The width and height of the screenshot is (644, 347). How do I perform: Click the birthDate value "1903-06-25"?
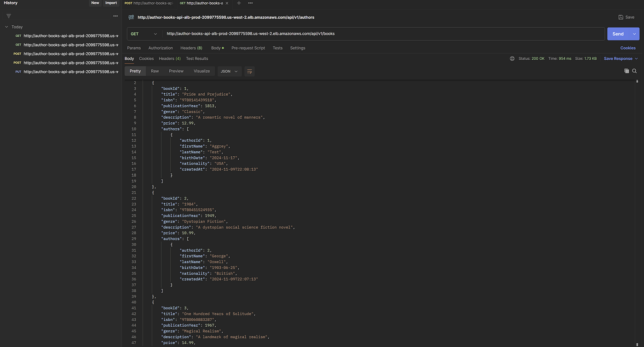point(224,267)
